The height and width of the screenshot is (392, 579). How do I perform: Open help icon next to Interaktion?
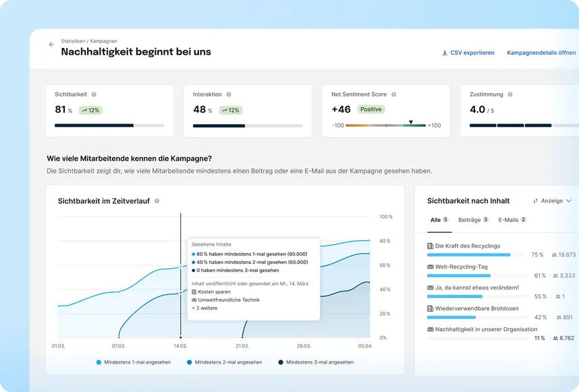tap(229, 94)
